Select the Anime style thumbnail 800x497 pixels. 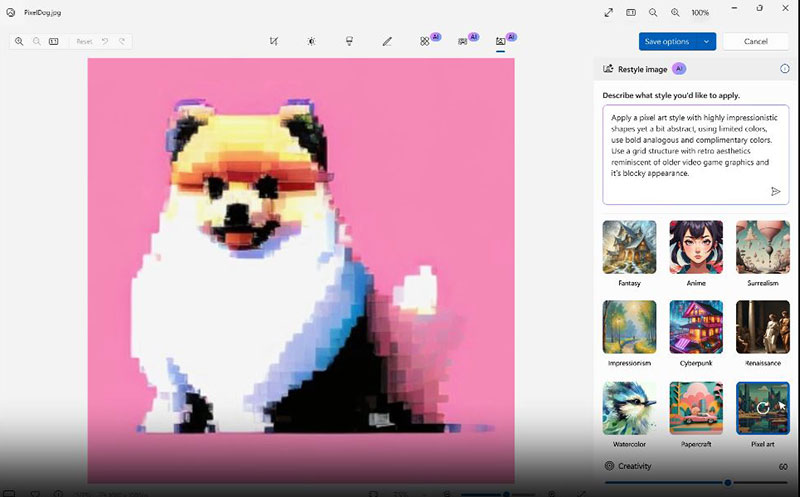[x=696, y=247]
